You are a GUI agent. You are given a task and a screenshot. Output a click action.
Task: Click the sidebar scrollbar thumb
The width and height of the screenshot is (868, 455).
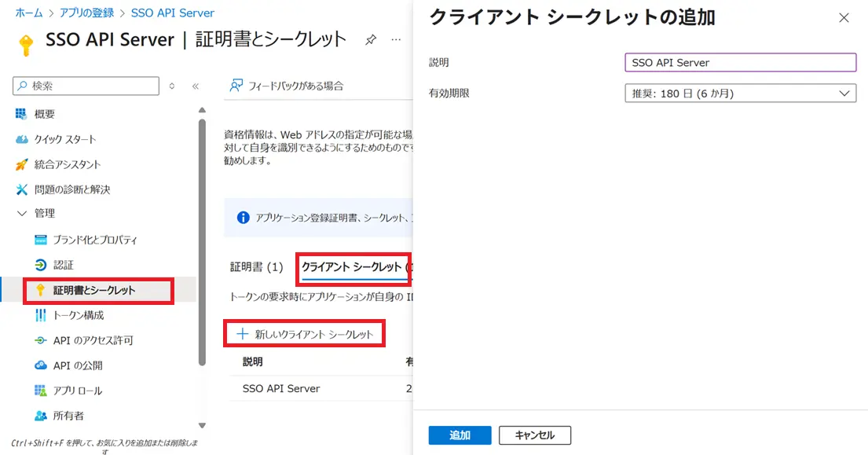coord(202,242)
